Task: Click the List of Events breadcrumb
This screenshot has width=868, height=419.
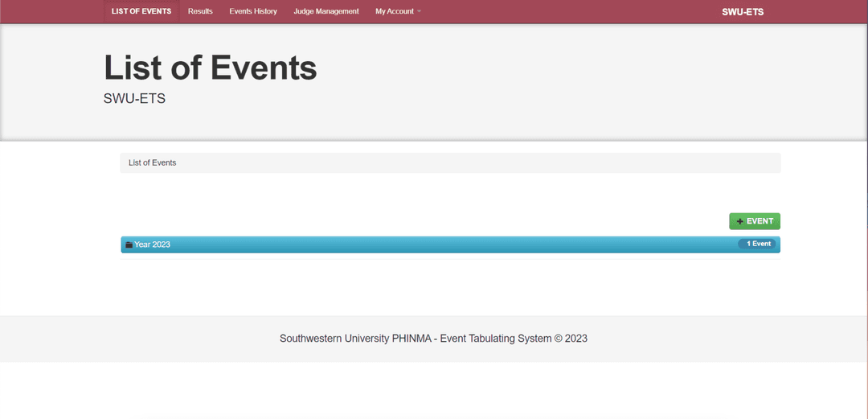Action: [152, 162]
